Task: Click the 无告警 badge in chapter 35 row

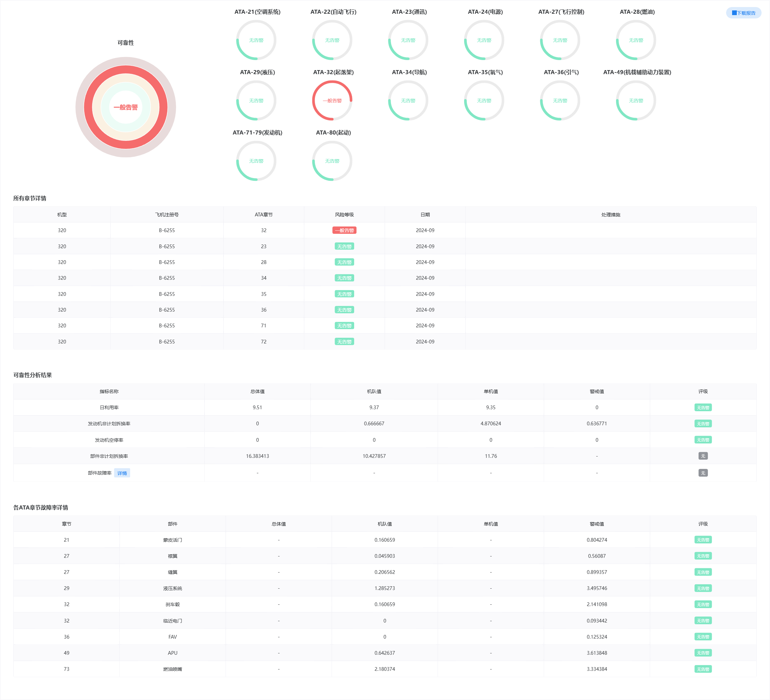Action: (344, 294)
